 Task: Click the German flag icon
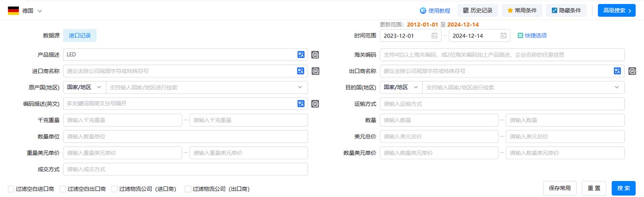click(x=14, y=11)
